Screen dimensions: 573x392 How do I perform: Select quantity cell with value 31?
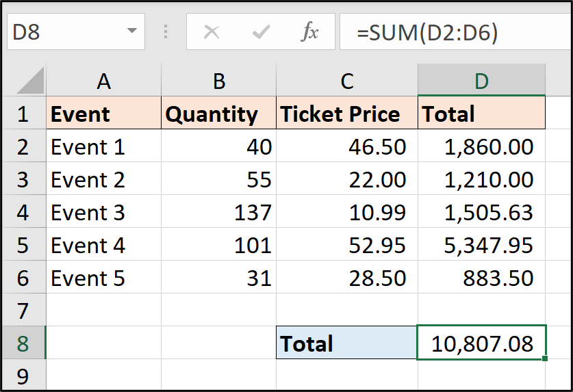pyautogui.click(x=218, y=277)
